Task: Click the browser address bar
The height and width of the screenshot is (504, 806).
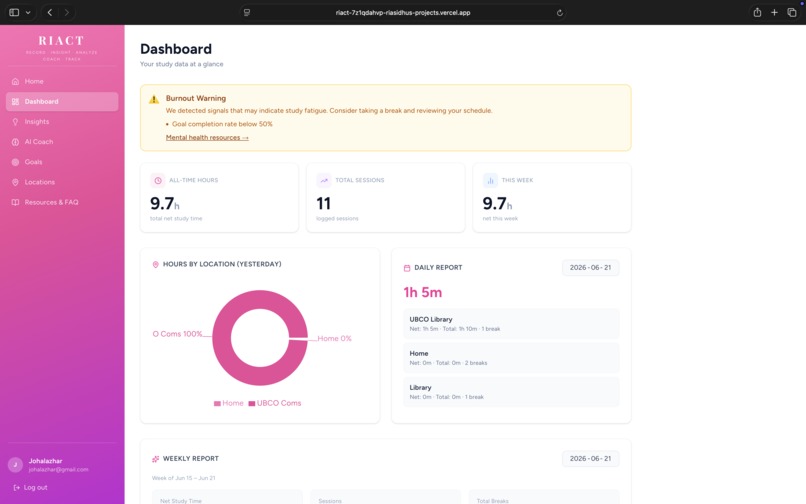Action: click(x=403, y=12)
